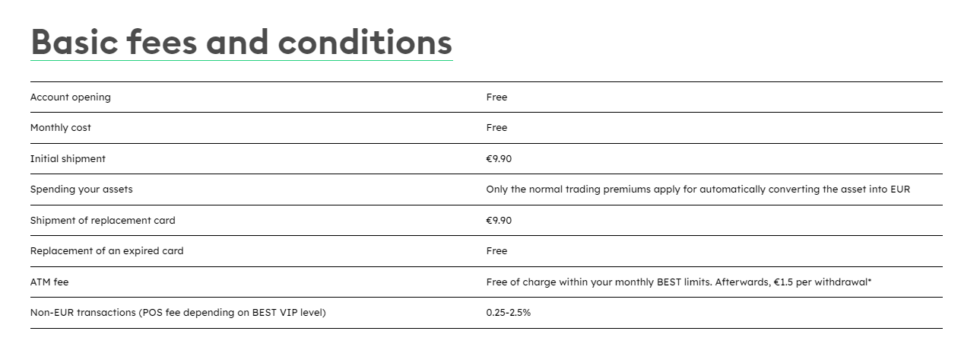Click 'Free' value for expired card replacement
This screenshot has height=344, width=980.
tap(496, 251)
